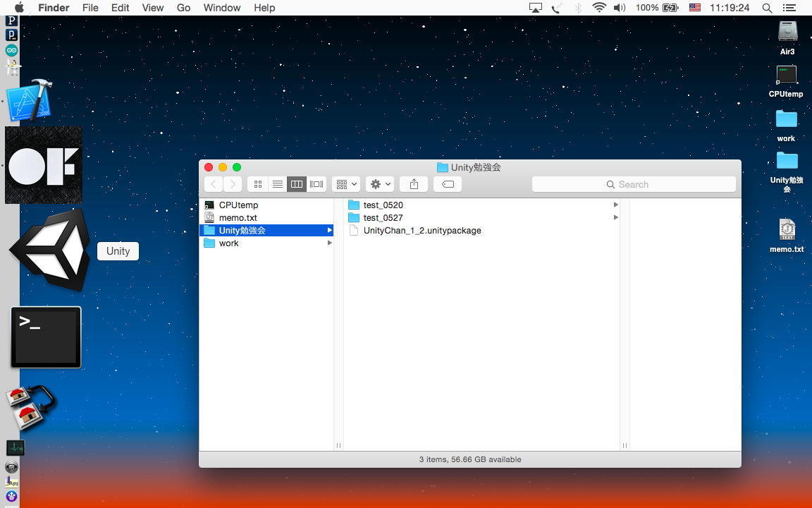The image size is (812, 508).
Task: Click the Finder Search field
Action: point(634,184)
